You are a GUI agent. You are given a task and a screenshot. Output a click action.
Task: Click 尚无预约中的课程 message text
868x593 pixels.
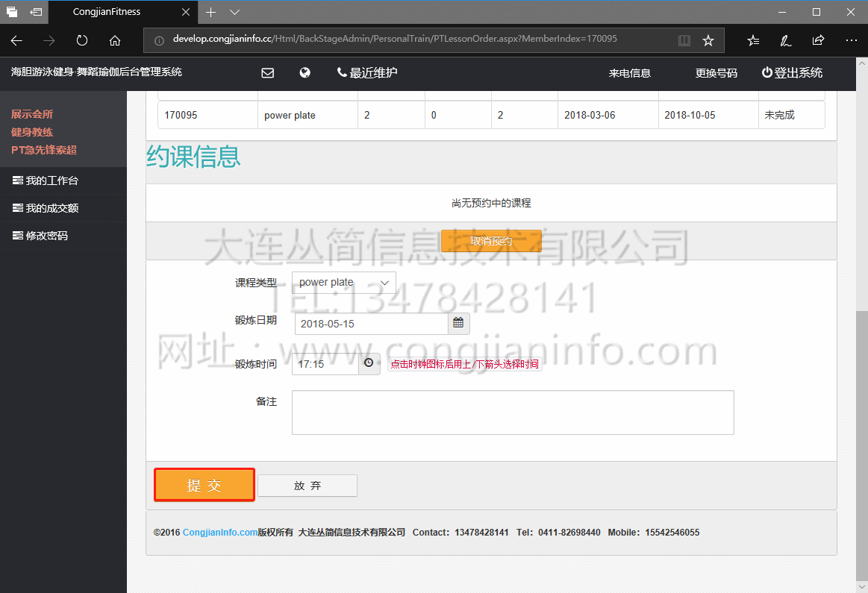pos(491,203)
